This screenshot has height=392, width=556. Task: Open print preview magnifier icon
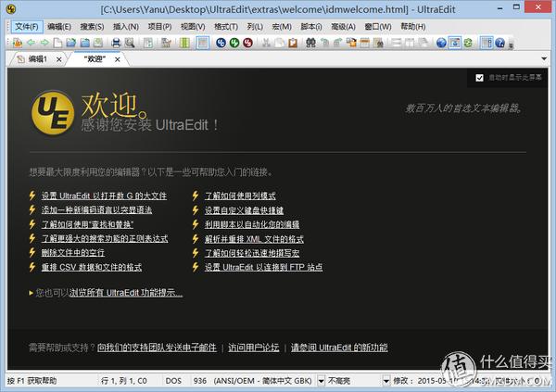(130, 43)
